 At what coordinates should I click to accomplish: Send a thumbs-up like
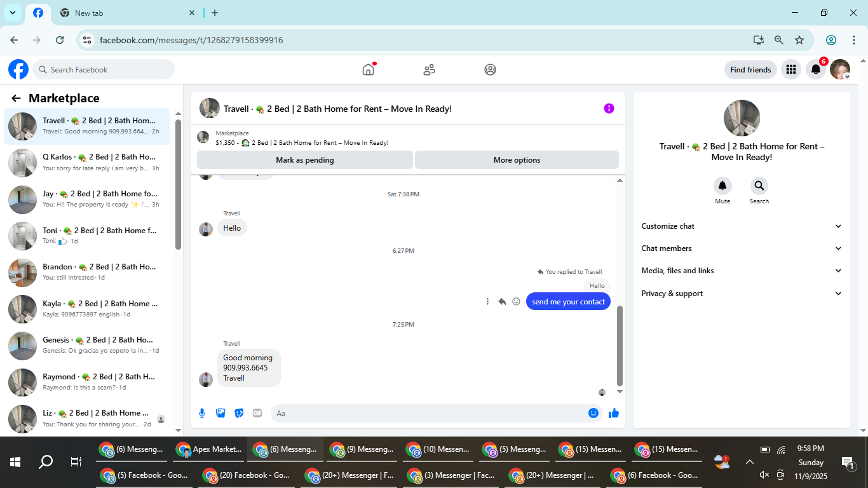coord(614,413)
